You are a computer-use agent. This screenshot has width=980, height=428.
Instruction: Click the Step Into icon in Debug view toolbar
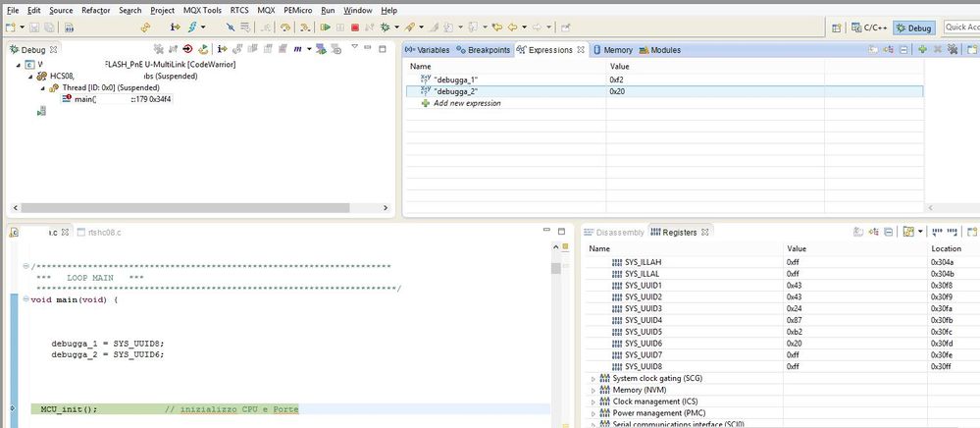pos(222,49)
